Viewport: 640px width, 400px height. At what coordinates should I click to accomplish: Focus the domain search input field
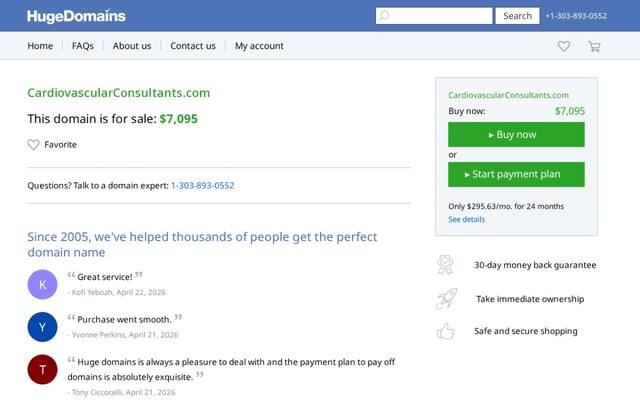click(x=434, y=16)
